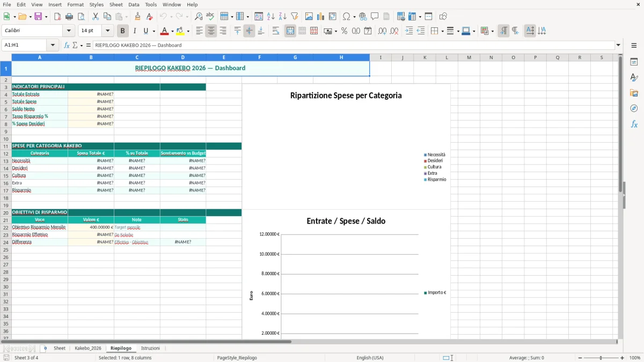The height and width of the screenshot is (362, 644).
Task: Open the sidebar Functions panel
Action: tap(634, 124)
